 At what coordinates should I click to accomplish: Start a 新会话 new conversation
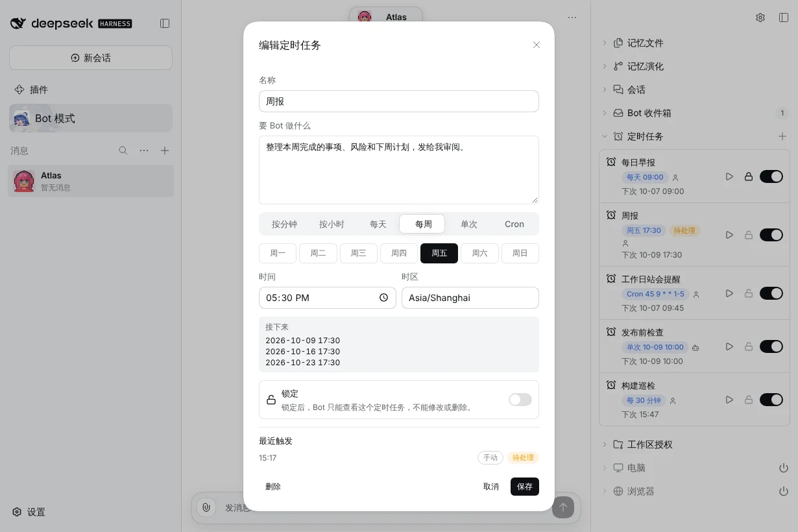tap(91, 58)
